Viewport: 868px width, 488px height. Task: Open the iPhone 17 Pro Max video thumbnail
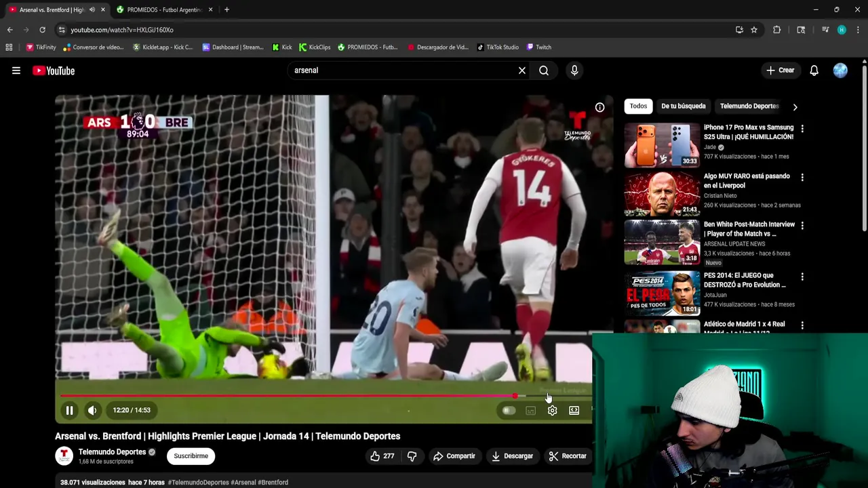pos(662,145)
